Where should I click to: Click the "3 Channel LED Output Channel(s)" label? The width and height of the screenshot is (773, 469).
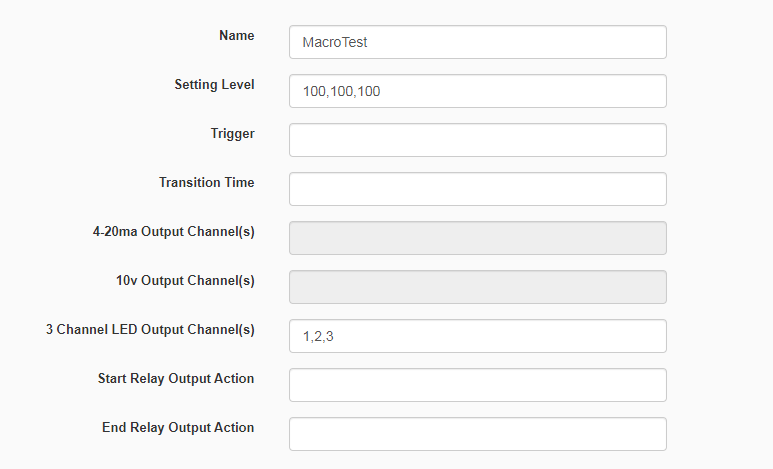click(150, 329)
